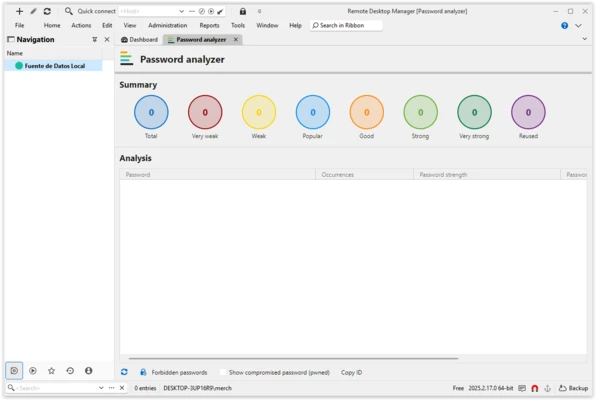The image size is (596, 400).
Task: Open the Tools ribbon tab
Action: (x=238, y=25)
